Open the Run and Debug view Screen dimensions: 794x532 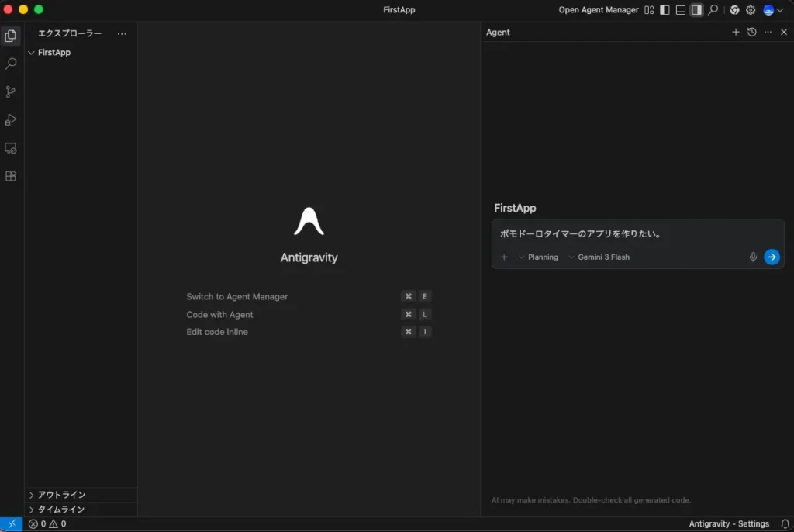[11, 120]
